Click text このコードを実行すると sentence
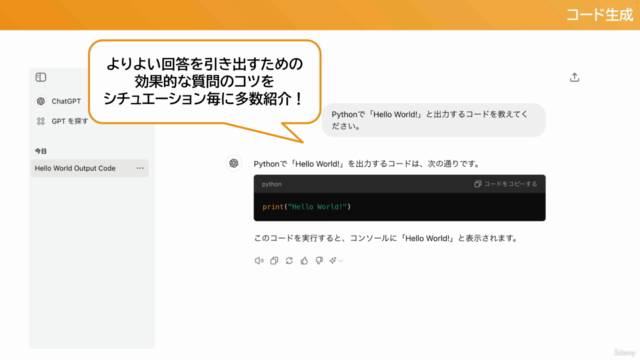The width and height of the screenshot is (640, 360). pos(386,238)
